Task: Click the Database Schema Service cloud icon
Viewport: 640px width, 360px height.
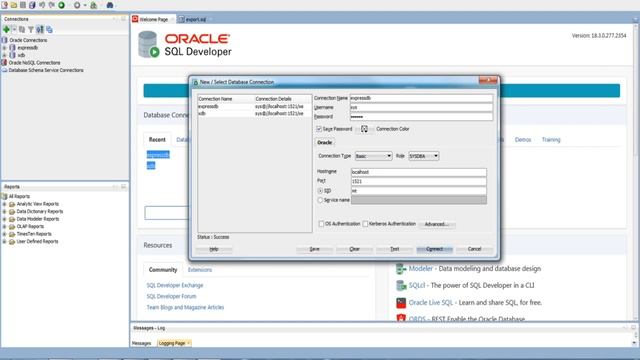Action: pyautogui.click(x=4, y=70)
